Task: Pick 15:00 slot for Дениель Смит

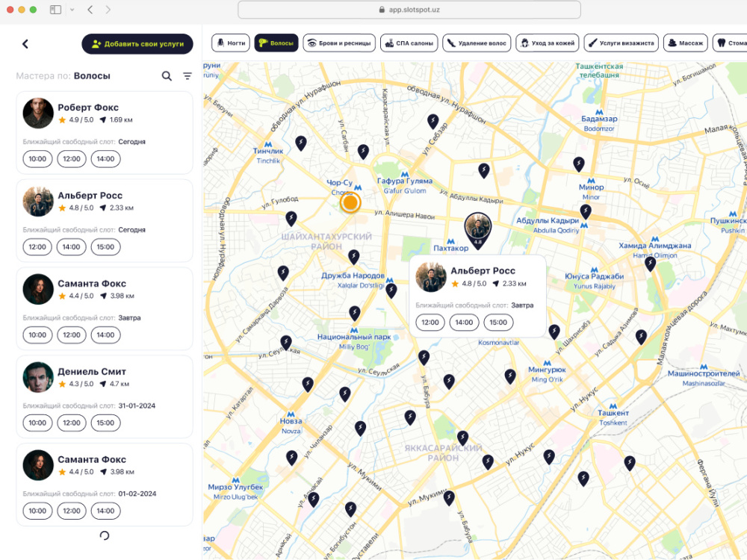Action: 105,423
